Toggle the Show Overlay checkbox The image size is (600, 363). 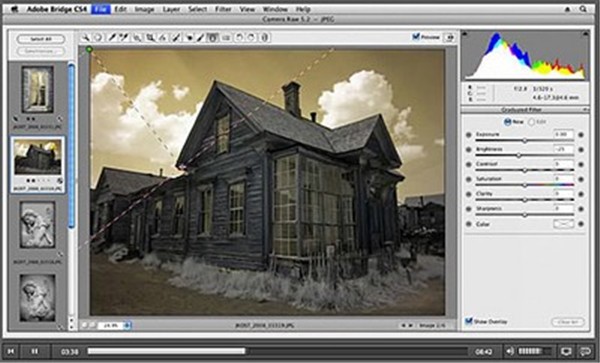pyautogui.click(x=469, y=321)
